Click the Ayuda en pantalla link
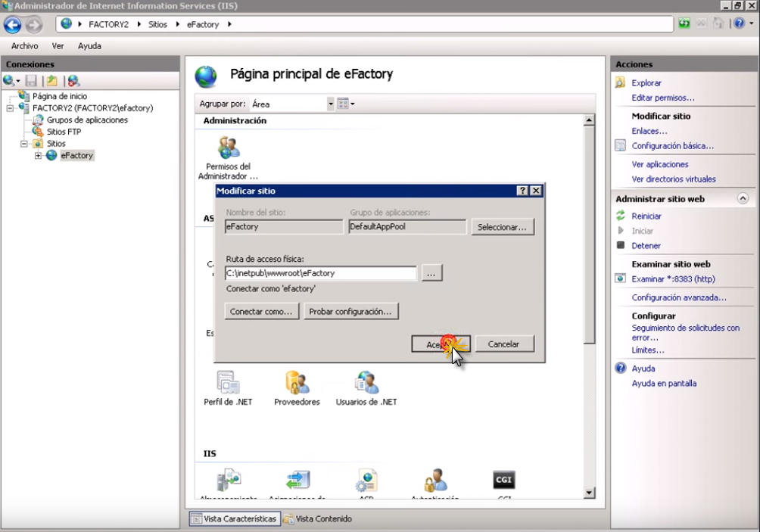The height and width of the screenshot is (532, 760). click(x=664, y=383)
